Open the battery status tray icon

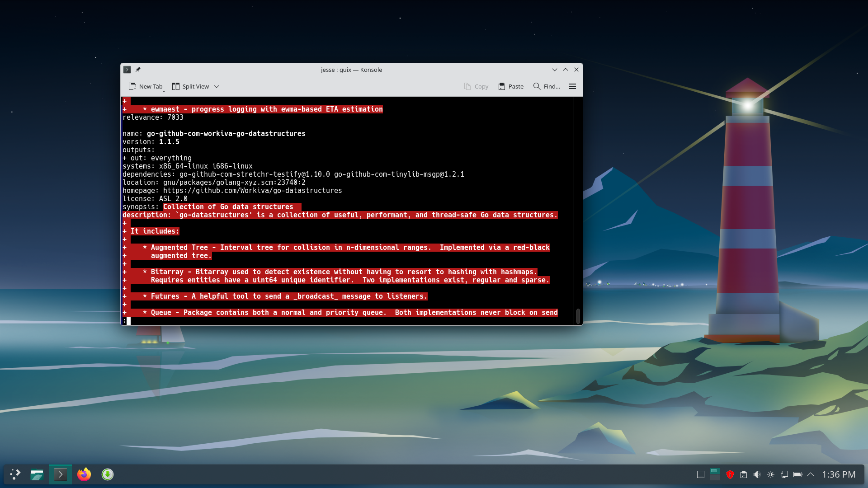point(798,474)
